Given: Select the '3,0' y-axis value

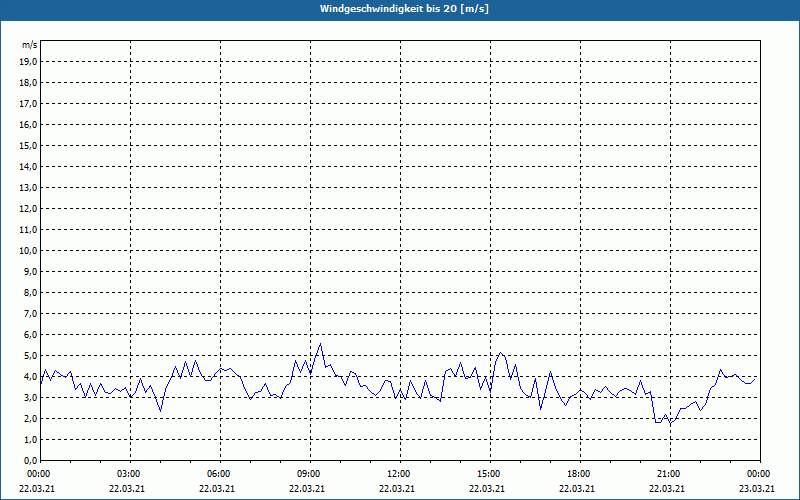Looking at the screenshot, I should (30, 397).
